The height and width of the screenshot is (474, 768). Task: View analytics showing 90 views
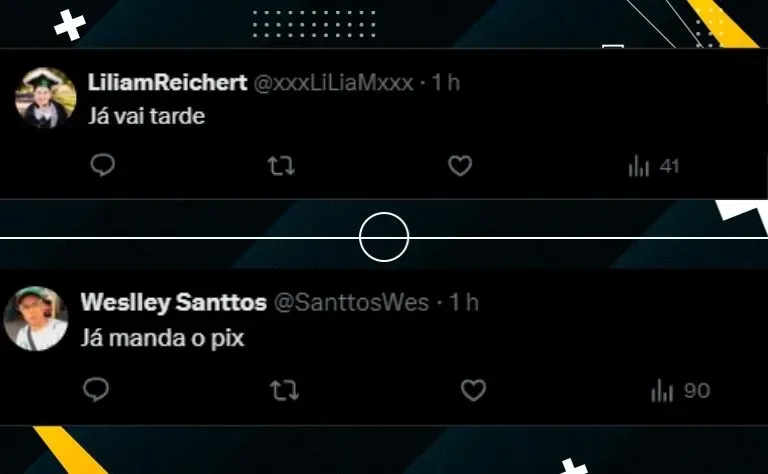680,391
